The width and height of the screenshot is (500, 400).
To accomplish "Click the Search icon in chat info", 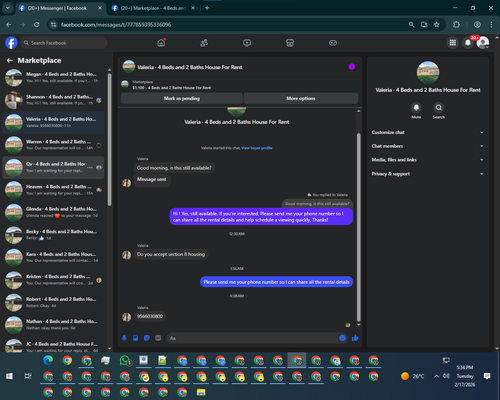I will [439, 108].
